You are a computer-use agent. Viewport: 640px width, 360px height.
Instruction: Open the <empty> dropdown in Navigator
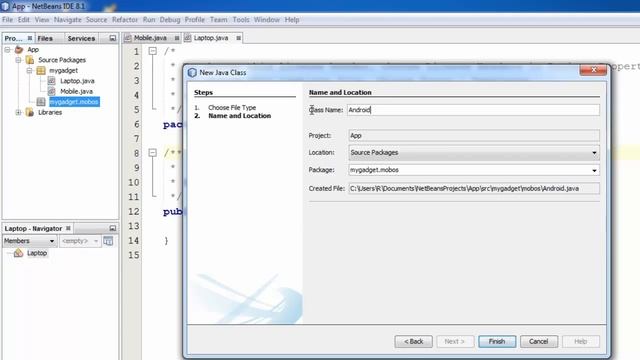(96, 241)
